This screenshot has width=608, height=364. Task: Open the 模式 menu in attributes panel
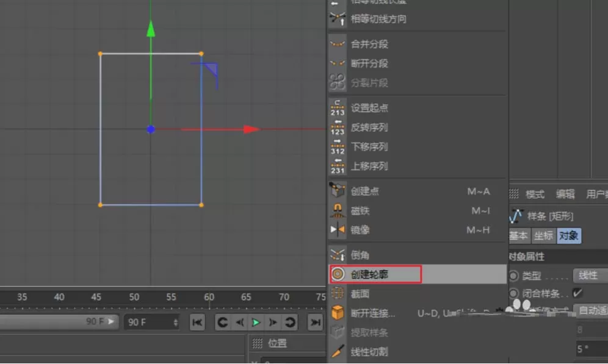click(x=535, y=194)
